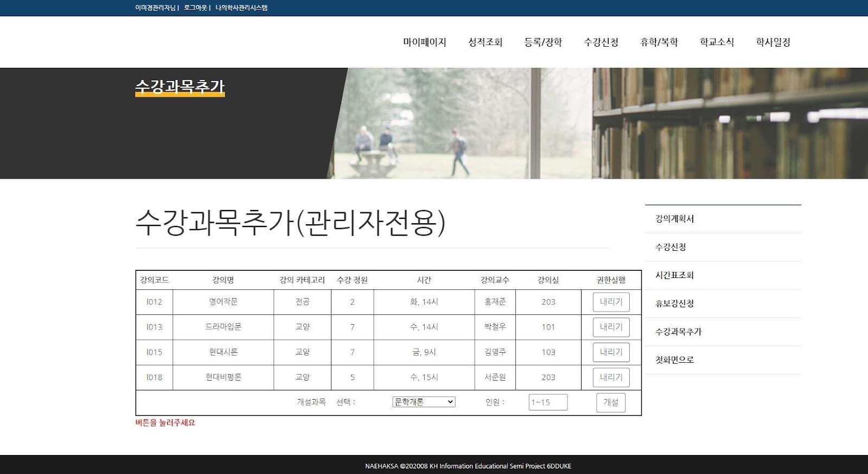Image resolution: width=868 pixels, height=474 pixels.
Task: Click professor name 김영주
Action: pos(495,352)
